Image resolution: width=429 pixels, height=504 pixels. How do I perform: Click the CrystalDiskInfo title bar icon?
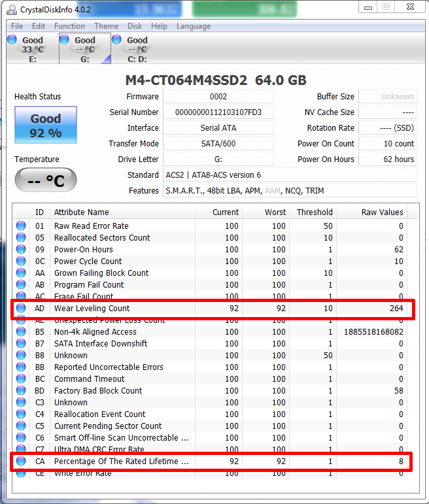tap(12, 10)
